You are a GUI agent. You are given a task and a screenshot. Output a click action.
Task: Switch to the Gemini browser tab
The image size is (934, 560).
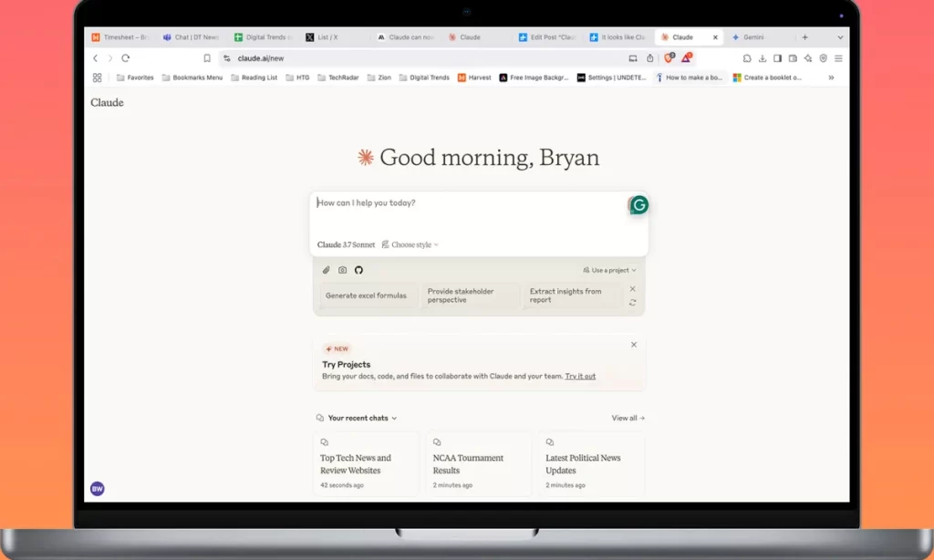click(x=752, y=37)
